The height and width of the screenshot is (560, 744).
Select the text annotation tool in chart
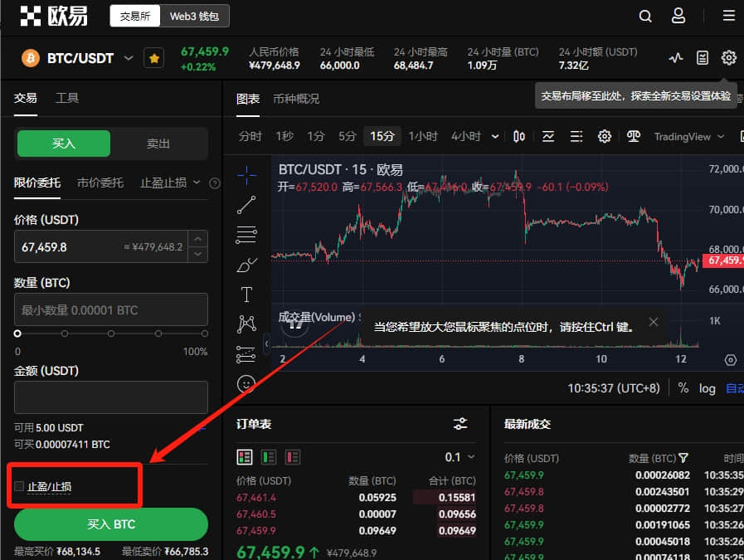[246, 295]
